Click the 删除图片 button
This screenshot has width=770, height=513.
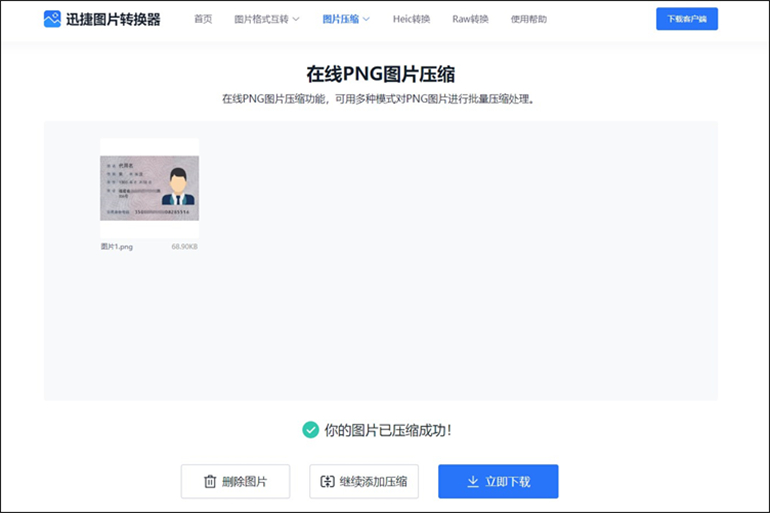click(x=235, y=482)
